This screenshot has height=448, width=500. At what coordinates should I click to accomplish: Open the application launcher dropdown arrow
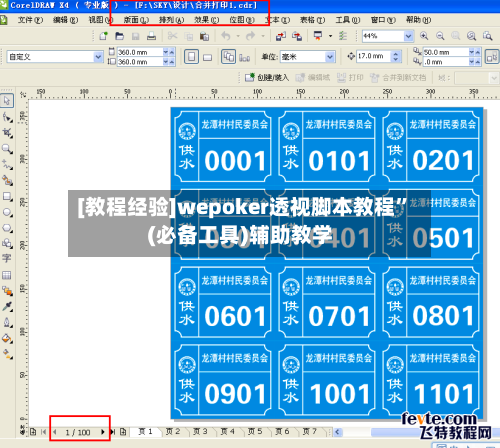click(x=330, y=36)
